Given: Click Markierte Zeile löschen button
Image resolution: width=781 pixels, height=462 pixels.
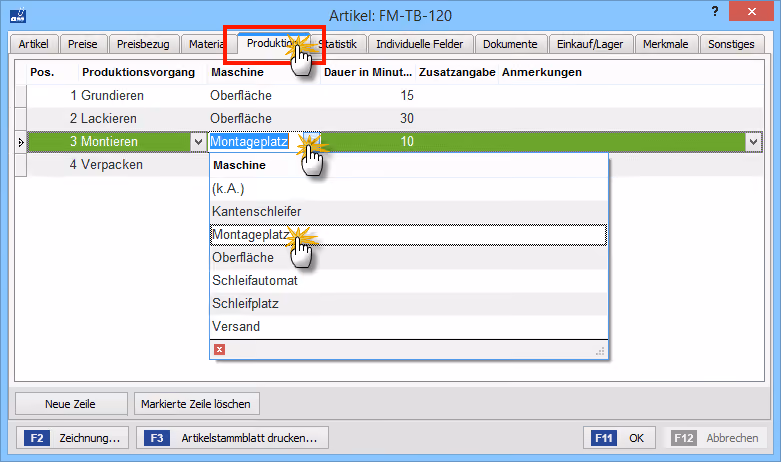Looking at the screenshot, I should pos(196,404).
